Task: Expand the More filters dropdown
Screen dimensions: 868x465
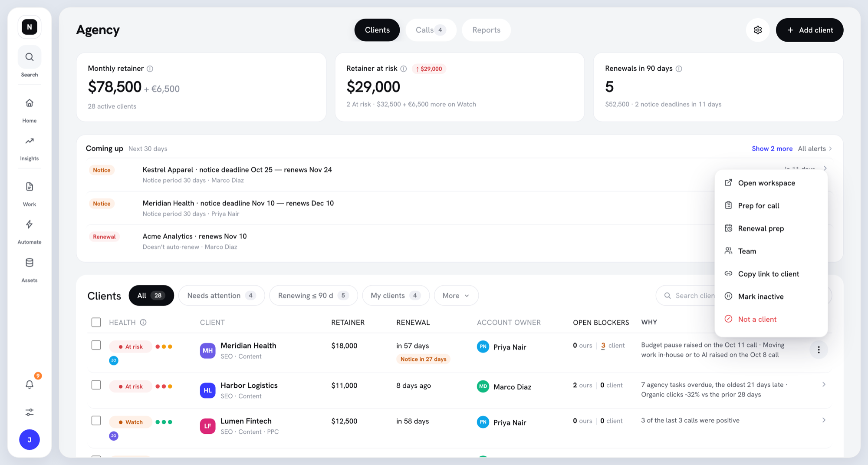Action: pyautogui.click(x=456, y=296)
